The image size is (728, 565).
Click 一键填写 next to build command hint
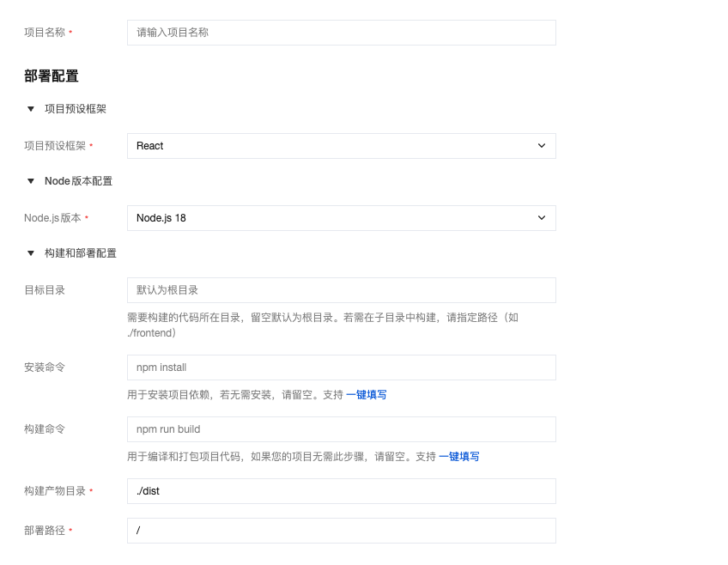pyautogui.click(x=460, y=456)
